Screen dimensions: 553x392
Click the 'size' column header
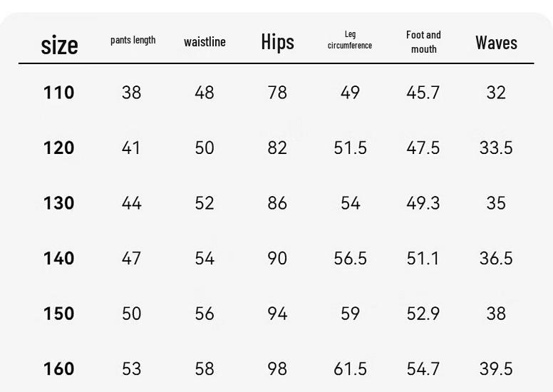tap(59, 45)
